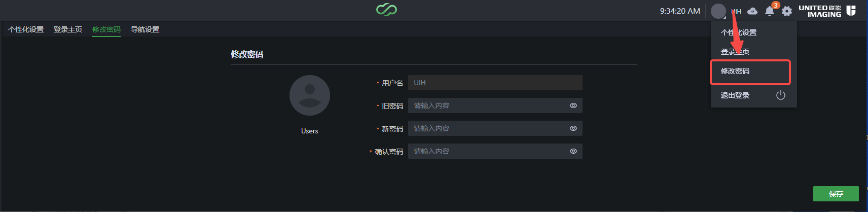Focus the 旧密码 input field
This screenshot has width=868, height=212.
point(495,105)
